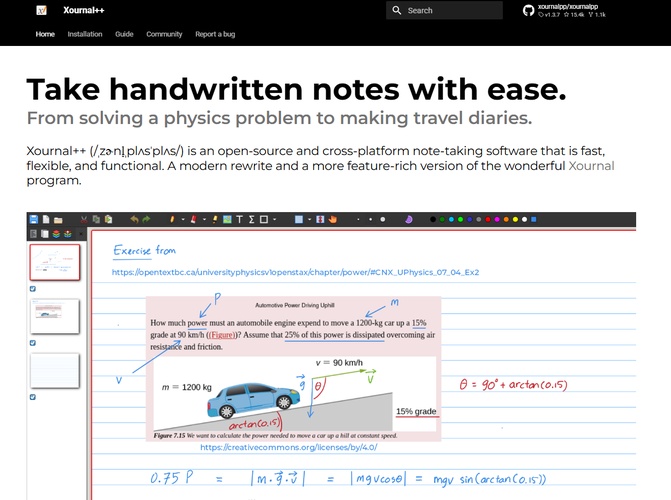Click the layers stack sidebar icon
Screen dimensions: 671x500
[x=56, y=234]
